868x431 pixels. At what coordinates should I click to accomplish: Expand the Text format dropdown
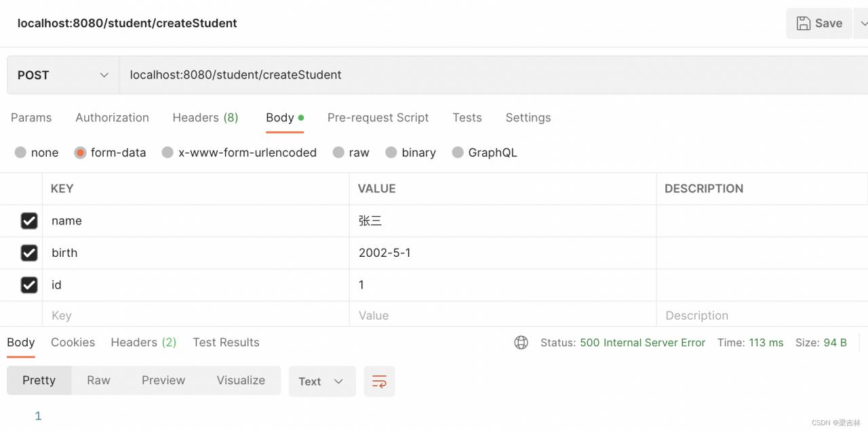tap(321, 382)
